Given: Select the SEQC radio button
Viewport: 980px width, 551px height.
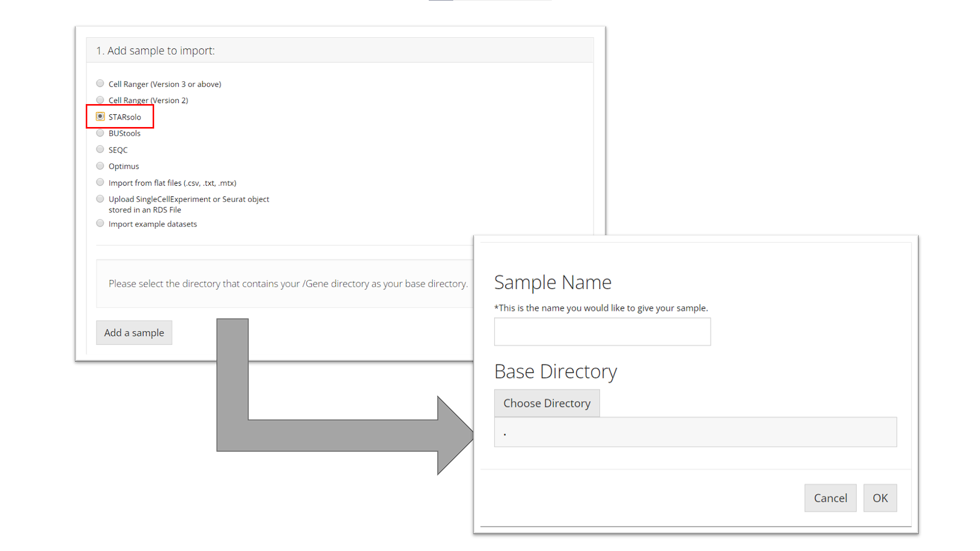Looking at the screenshot, I should 100,149.
